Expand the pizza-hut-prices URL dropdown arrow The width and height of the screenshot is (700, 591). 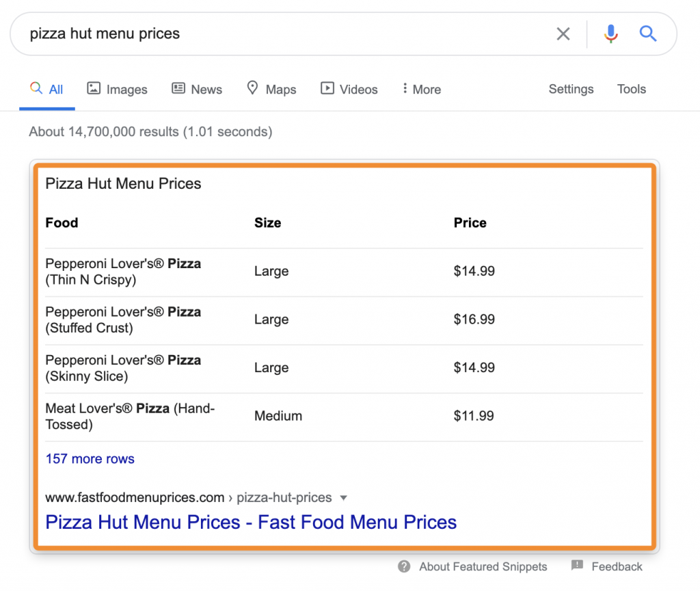click(343, 498)
